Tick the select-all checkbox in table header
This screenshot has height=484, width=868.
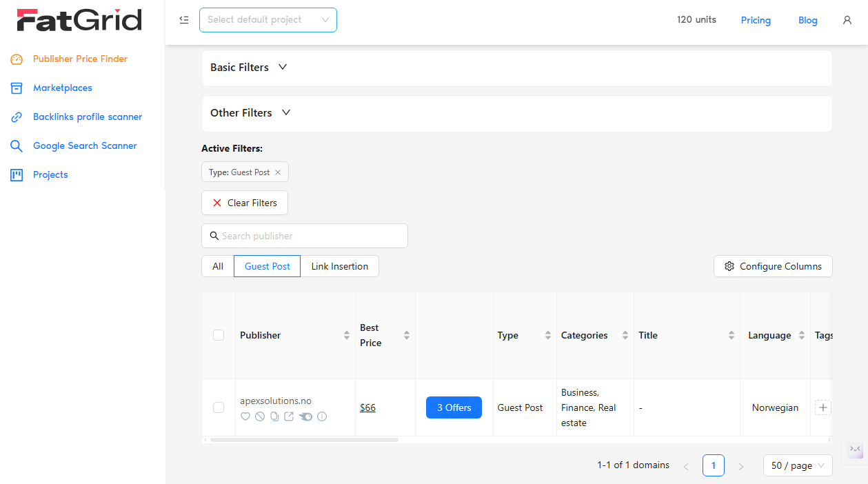click(x=219, y=335)
